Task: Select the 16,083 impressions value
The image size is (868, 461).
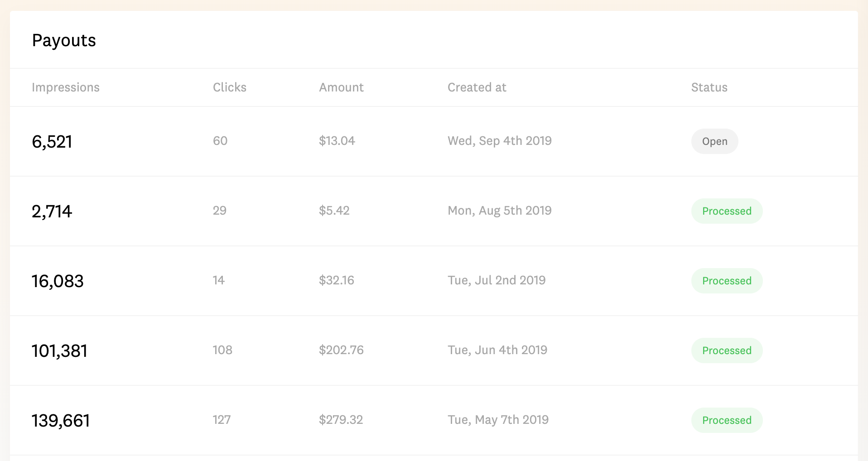Action: [58, 281]
